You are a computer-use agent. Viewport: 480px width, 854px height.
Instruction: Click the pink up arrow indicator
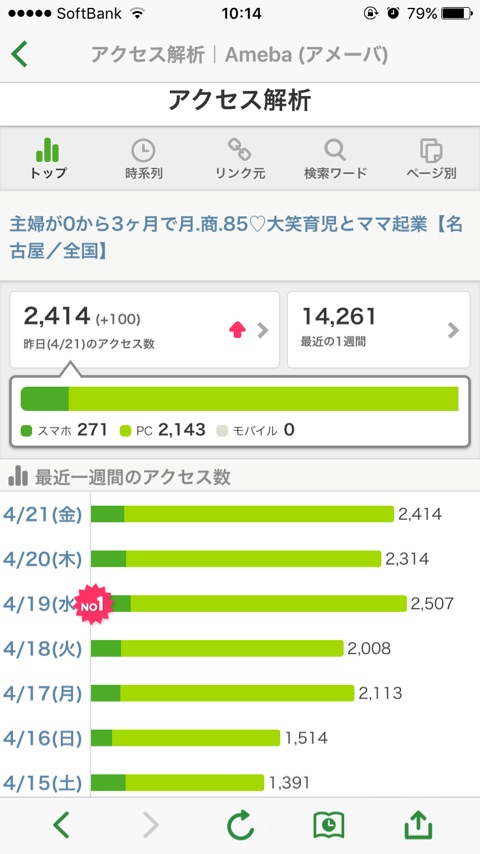[238, 330]
